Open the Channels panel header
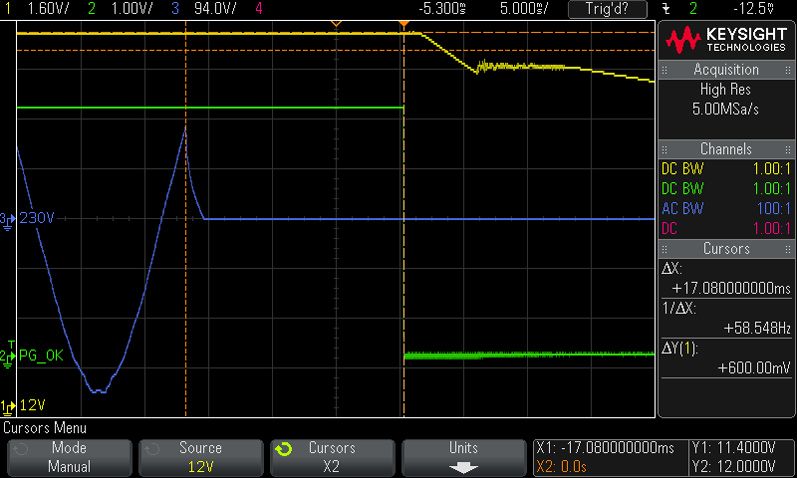This screenshot has width=797, height=478. [726, 149]
